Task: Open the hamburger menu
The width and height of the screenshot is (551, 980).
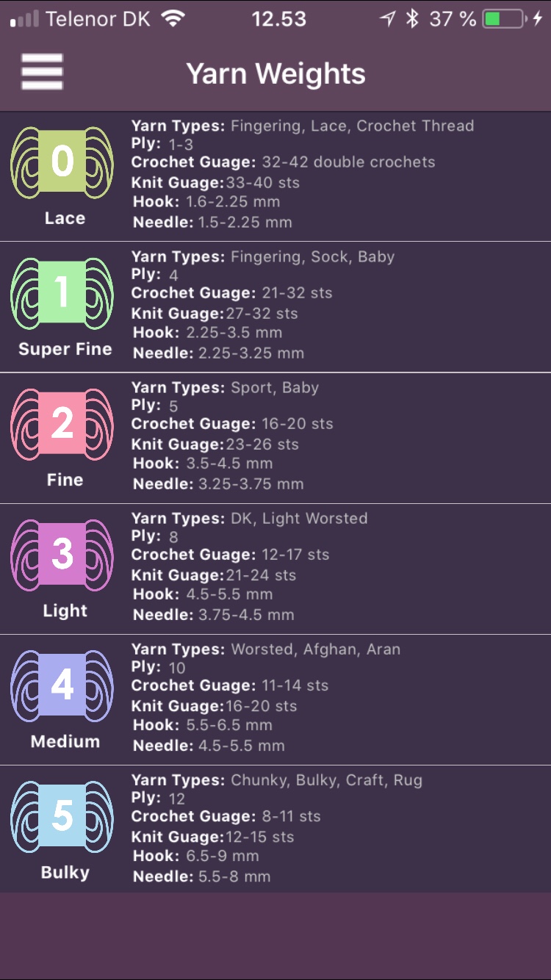Action: click(x=42, y=73)
